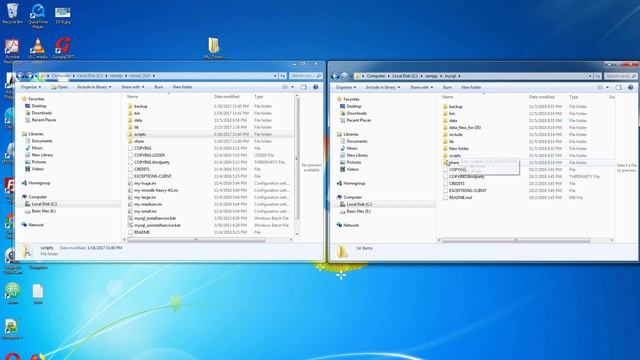
Task: Click the search box in the left Explorer window
Action: [x=306, y=76]
